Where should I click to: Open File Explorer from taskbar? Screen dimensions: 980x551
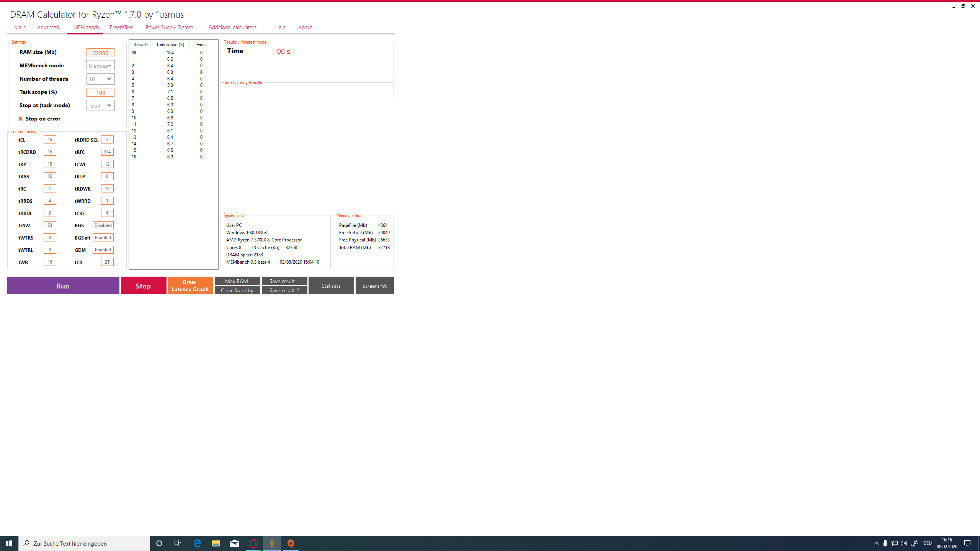216,543
